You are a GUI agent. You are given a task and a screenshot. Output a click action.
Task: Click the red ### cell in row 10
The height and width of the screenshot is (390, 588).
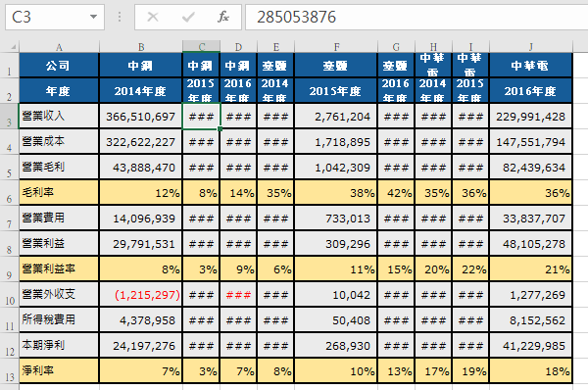pyautogui.click(x=238, y=295)
